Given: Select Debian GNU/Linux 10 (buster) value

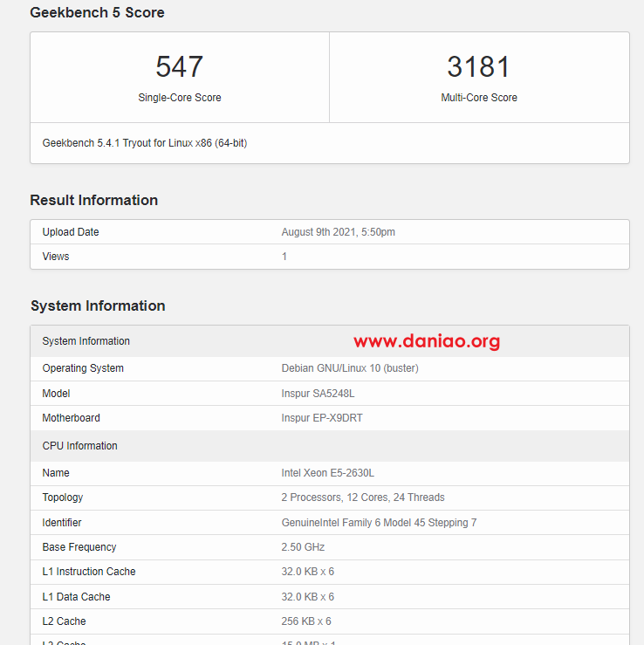Looking at the screenshot, I should click(350, 368).
